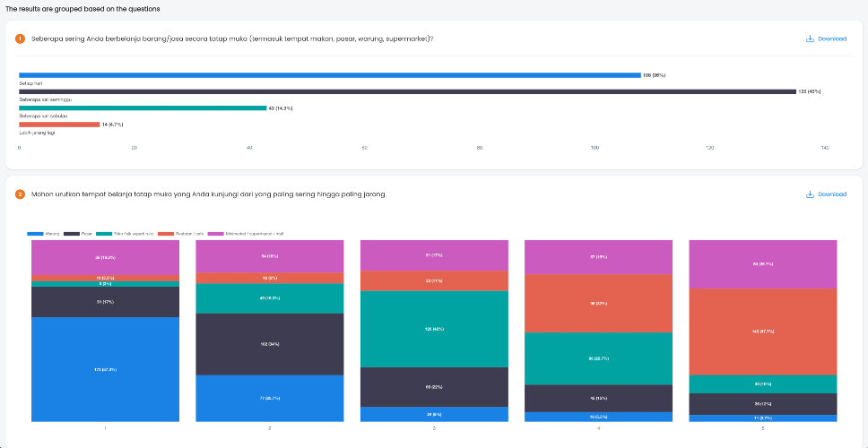Viewport: 868px width, 448px height.
Task: Select rank 2 purple '54 (18%)' segment
Action: pyautogui.click(x=270, y=256)
